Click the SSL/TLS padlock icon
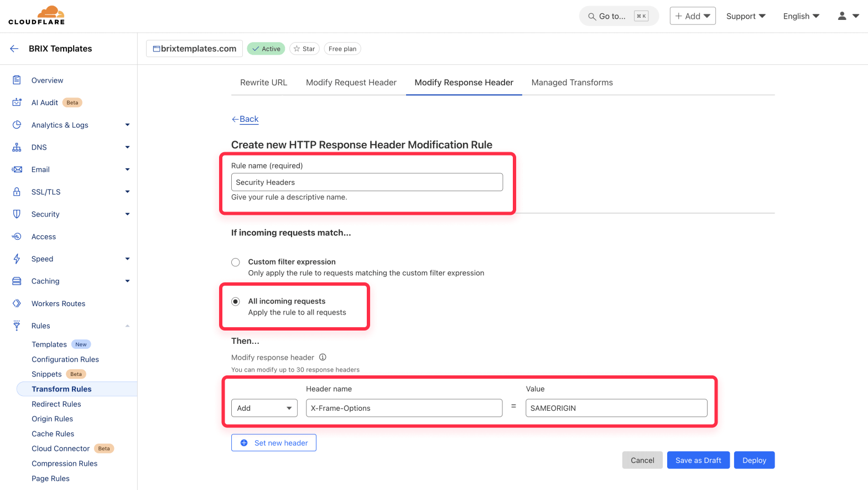Screen dimensions: 868x490 tap(17, 192)
